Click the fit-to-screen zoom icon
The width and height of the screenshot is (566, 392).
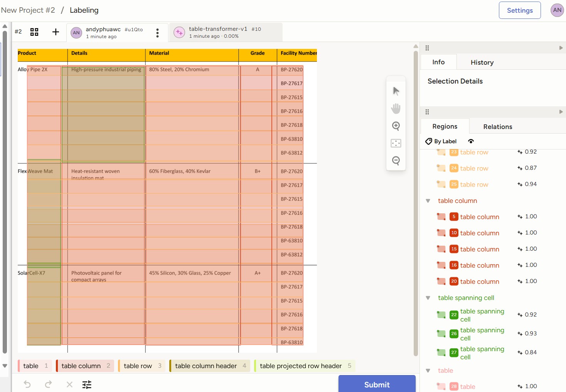(396, 143)
